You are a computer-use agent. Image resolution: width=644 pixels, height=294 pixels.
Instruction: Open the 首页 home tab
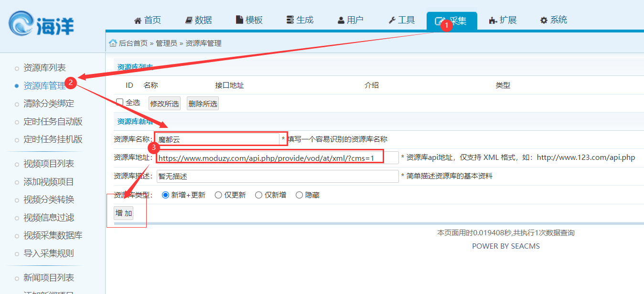148,20
